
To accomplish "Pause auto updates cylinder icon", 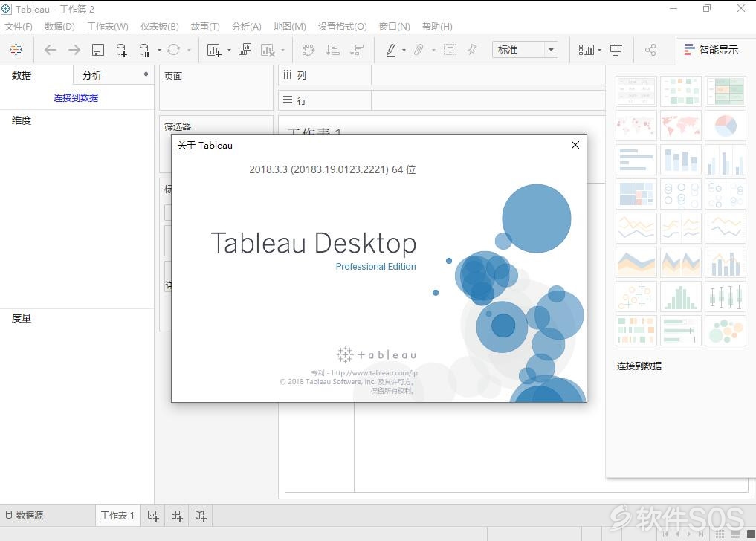I will click(x=144, y=50).
